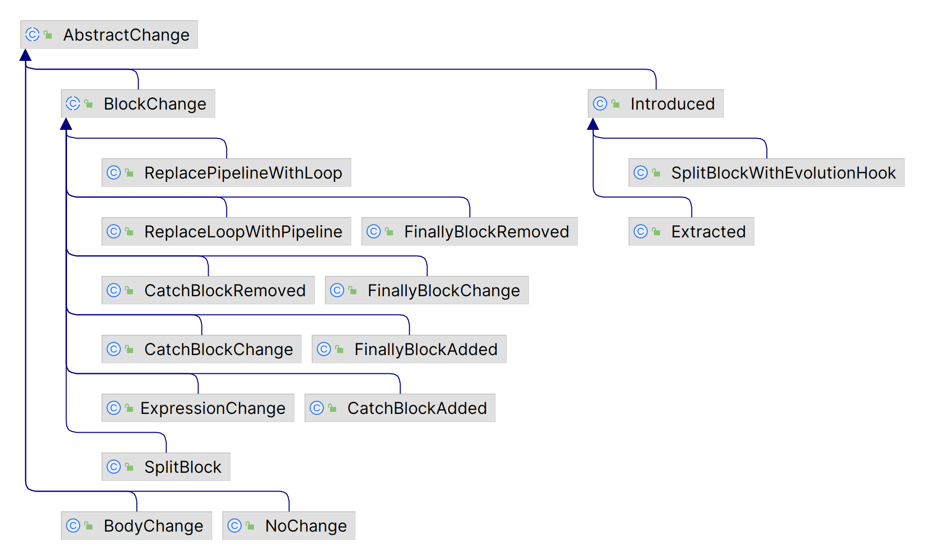Click the green lock icon beside BodyChange

88,526
